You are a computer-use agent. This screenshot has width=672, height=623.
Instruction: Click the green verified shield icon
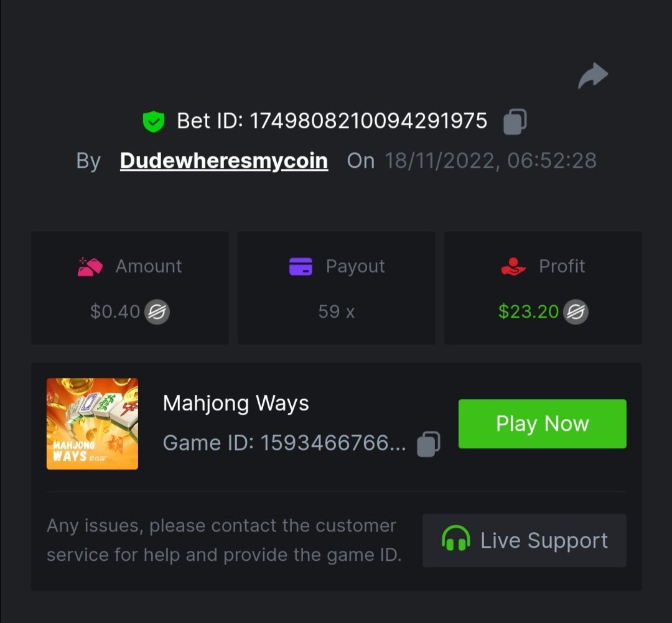(x=153, y=121)
